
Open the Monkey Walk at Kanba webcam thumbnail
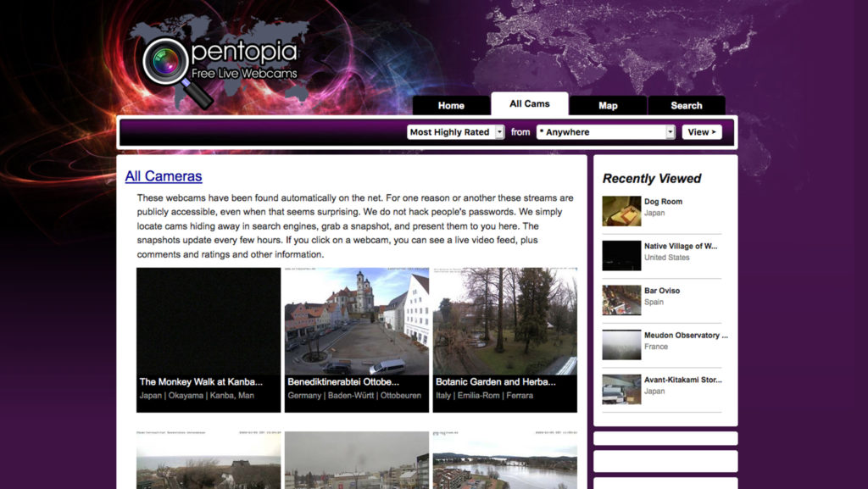pyautogui.click(x=209, y=321)
